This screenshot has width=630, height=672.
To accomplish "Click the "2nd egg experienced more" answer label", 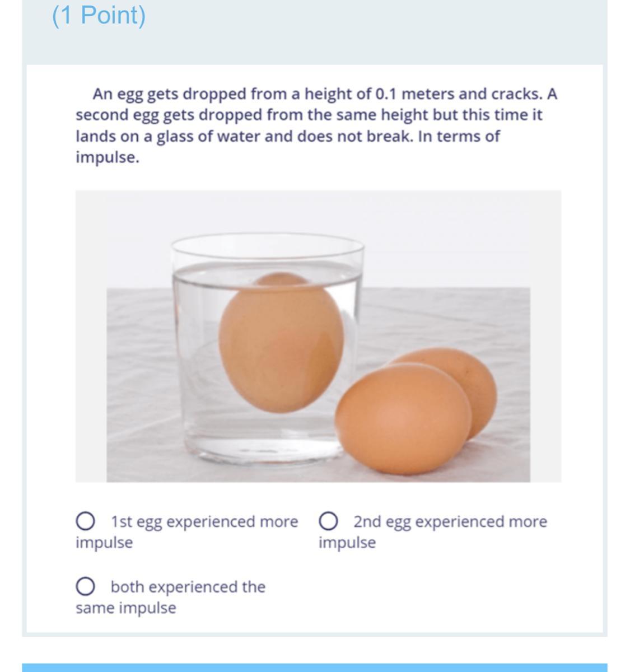I will (x=450, y=522).
